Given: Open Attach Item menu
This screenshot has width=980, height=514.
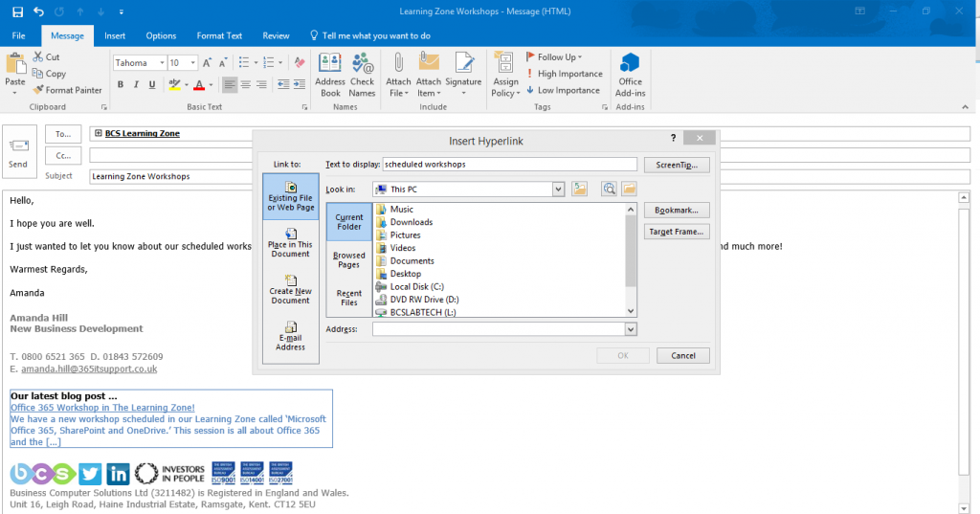Looking at the screenshot, I should pos(428,75).
